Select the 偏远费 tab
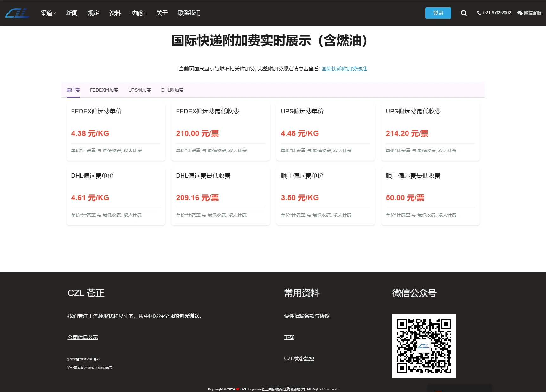This screenshot has height=392, width=546. pos(73,90)
